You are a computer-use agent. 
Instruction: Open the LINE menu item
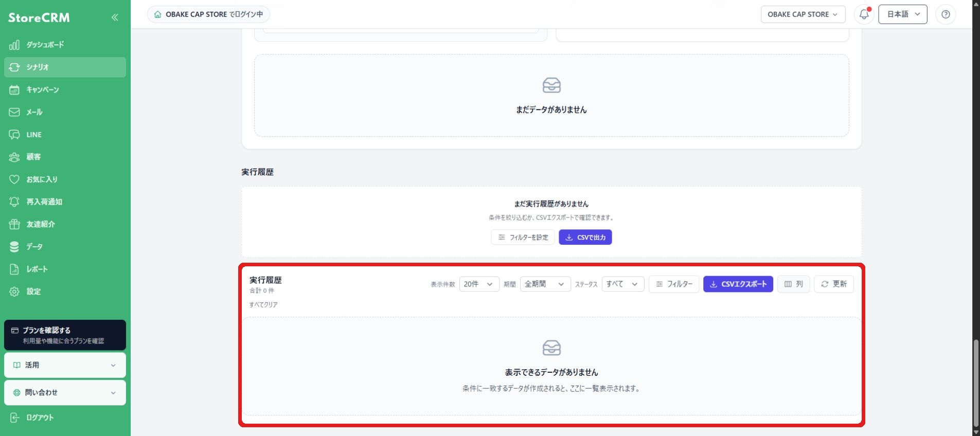65,135
